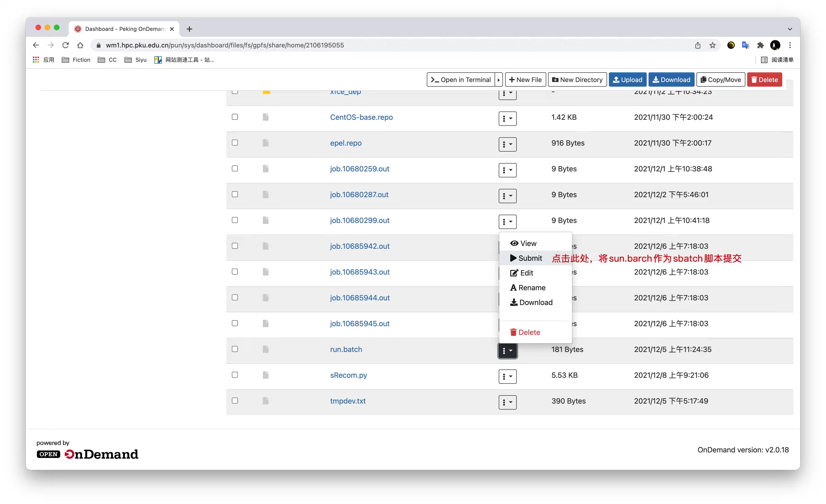This screenshot has width=826, height=504.
Task: Open the Chrome profile avatar
Action: pyautogui.click(x=775, y=45)
